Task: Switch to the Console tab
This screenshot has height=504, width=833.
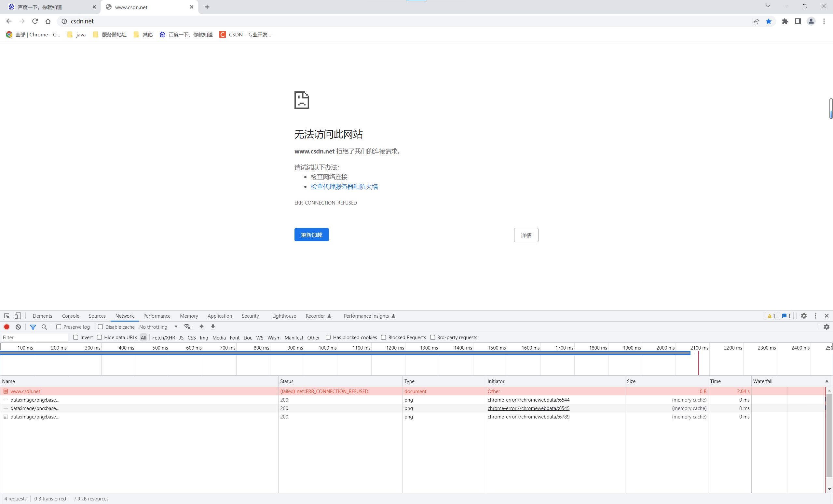Action: click(70, 316)
